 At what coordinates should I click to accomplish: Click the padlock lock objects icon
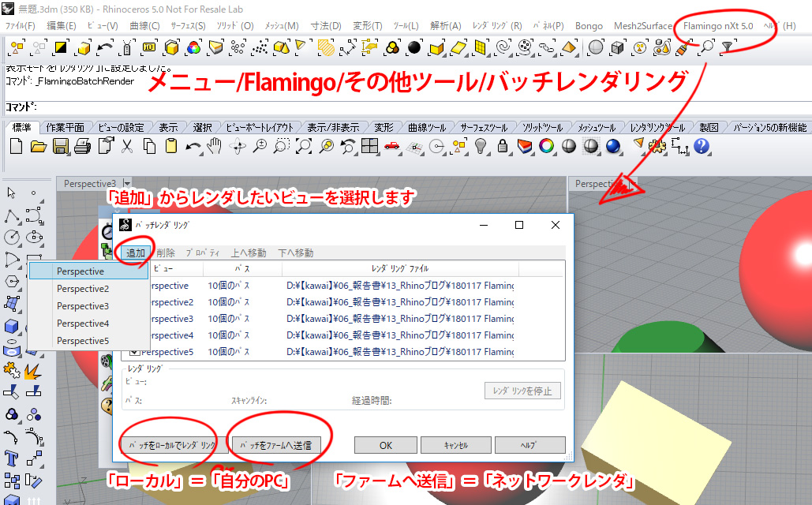point(503,147)
